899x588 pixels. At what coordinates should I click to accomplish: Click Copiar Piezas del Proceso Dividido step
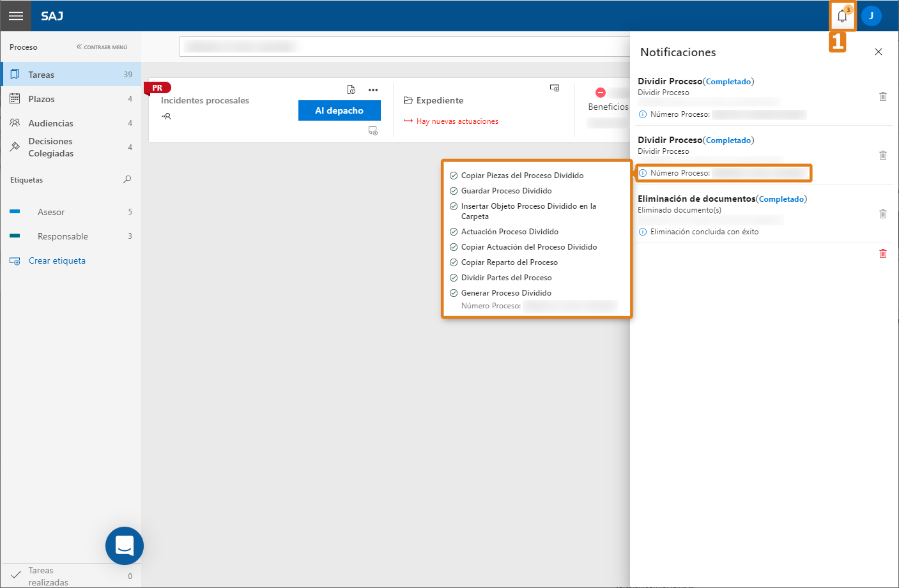point(522,176)
